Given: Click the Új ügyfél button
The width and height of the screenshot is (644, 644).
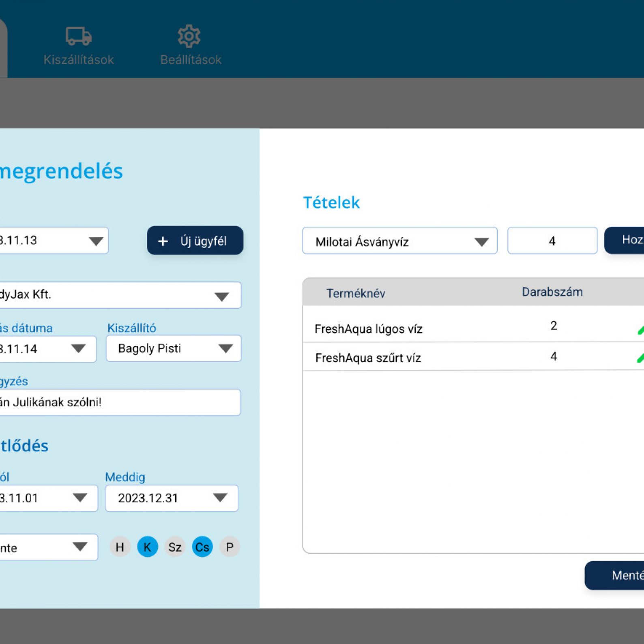Looking at the screenshot, I should pos(195,241).
